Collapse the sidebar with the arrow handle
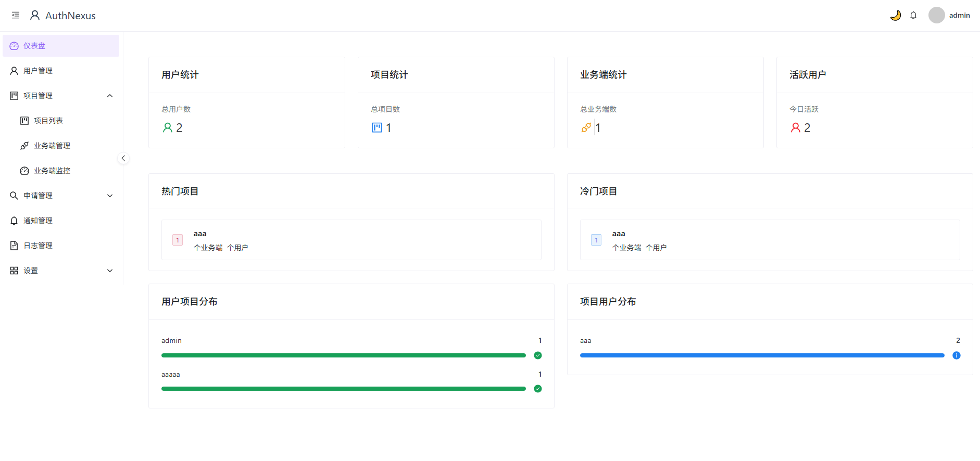 [x=123, y=158]
